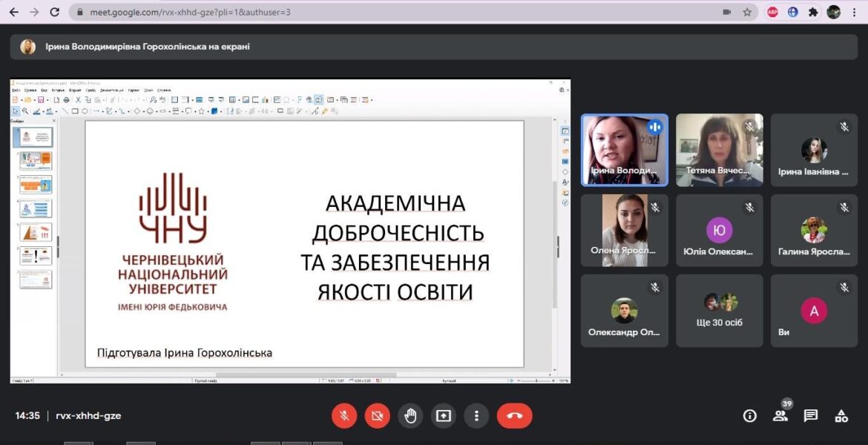The width and height of the screenshot is (868, 445).
Task: Select the Stars shape tool in Impress
Action: pos(202,111)
